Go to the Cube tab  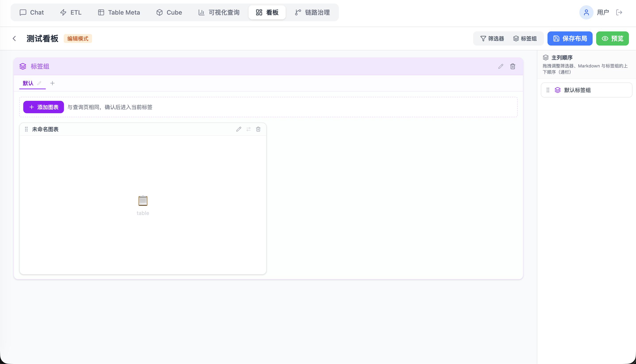(169, 12)
